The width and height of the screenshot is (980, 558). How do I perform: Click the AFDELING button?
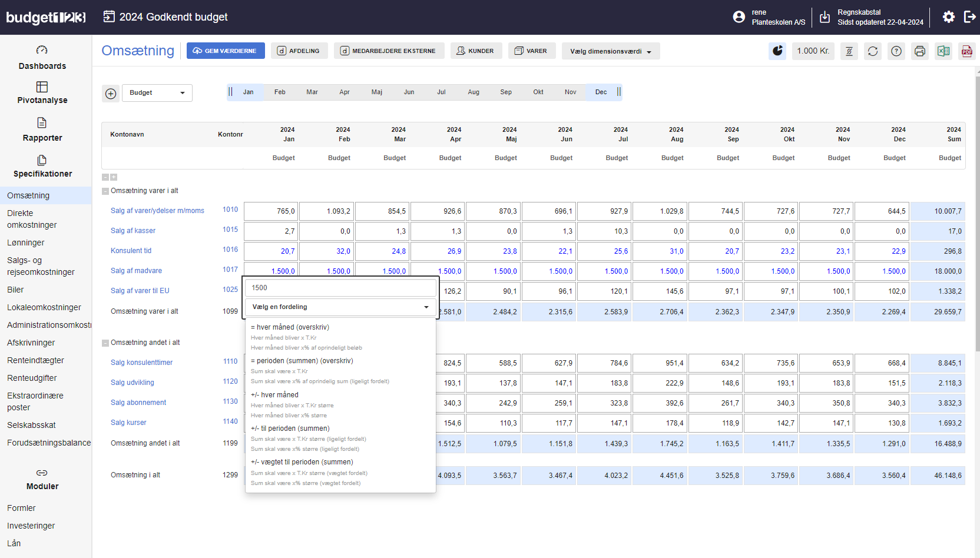click(299, 51)
